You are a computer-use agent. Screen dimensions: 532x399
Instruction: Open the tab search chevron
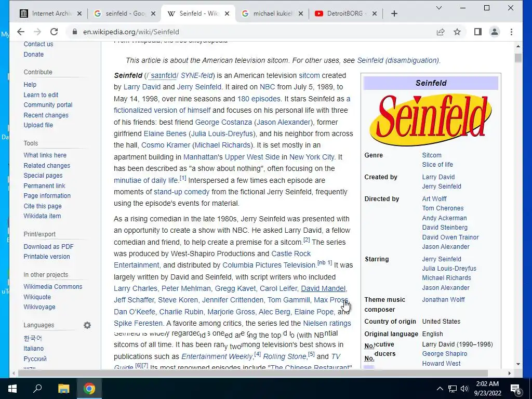coord(438,8)
